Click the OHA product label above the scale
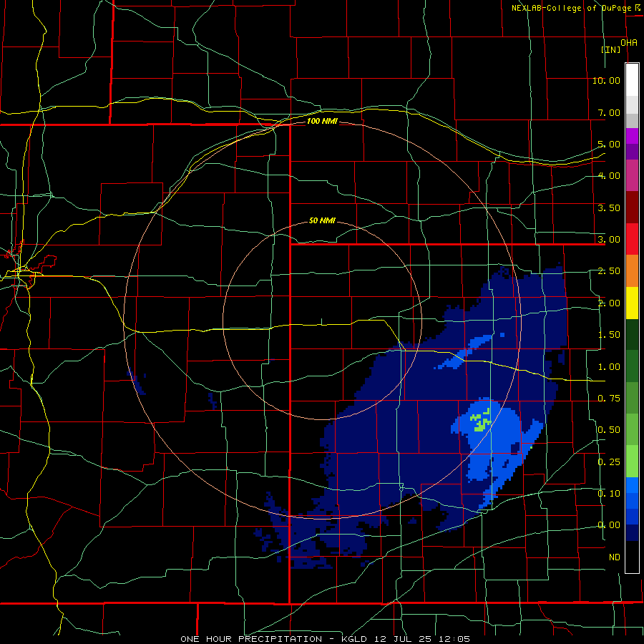Image resolution: width=644 pixels, height=644 pixels. [629, 43]
